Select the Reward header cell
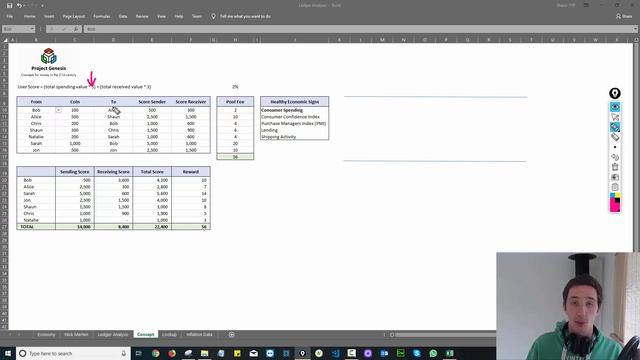 point(191,172)
